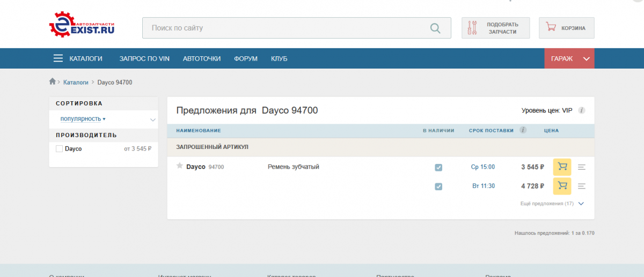The height and width of the screenshot is (277, 644).
Task: Open the Форум menu item
Action: click(246, 58)
